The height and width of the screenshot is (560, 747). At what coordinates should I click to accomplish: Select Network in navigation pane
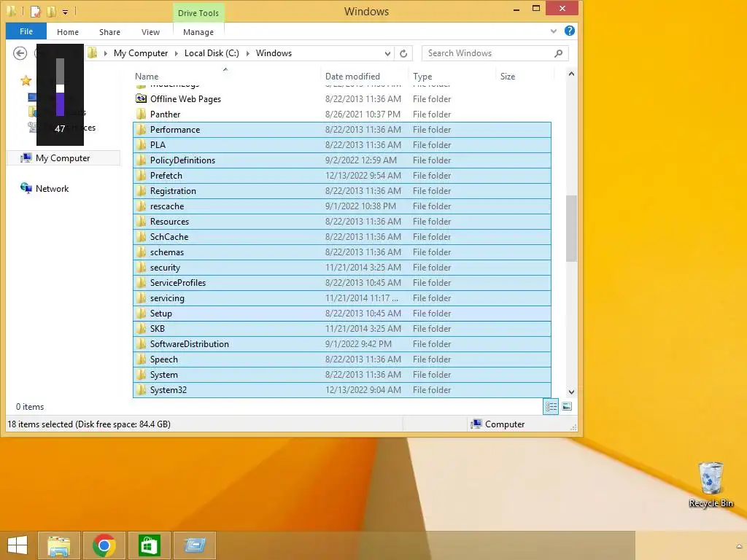pos(52,189)
